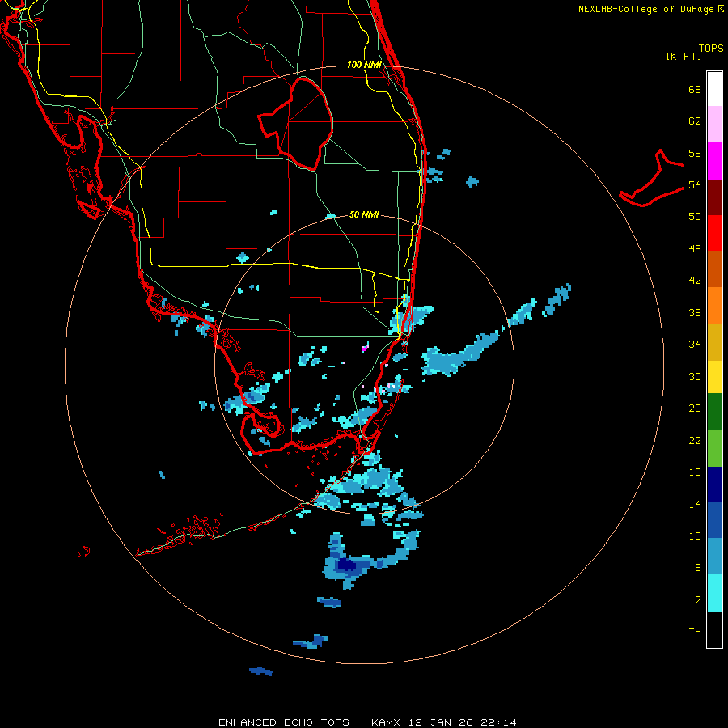Click the 50 legend value
The image size is (728, 728).
click(x=695, y=217)
